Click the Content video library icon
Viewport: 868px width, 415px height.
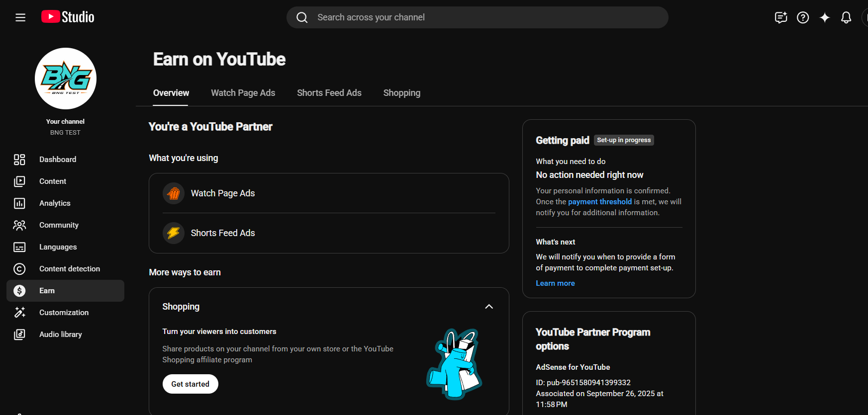19,181
